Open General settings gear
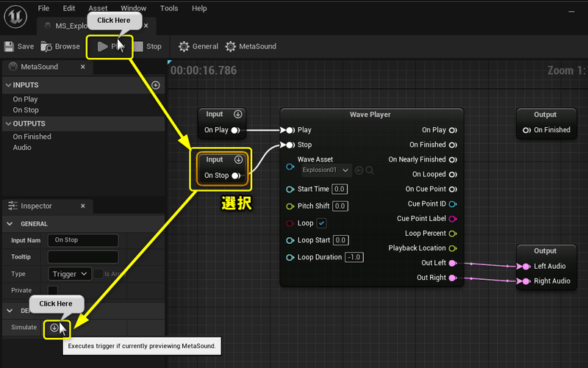 point(198,46)
